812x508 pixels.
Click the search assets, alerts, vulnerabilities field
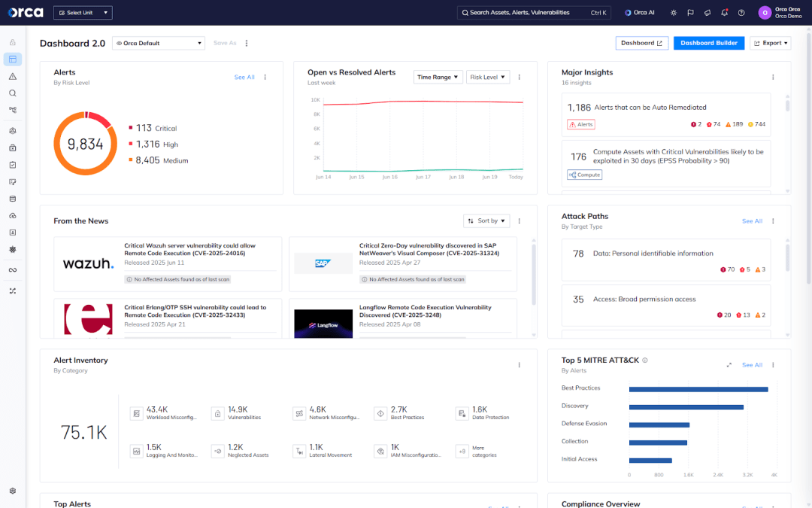534,13
